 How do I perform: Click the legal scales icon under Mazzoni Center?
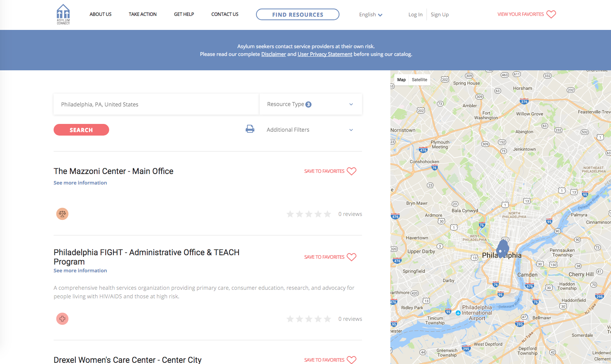click(62, 214)
